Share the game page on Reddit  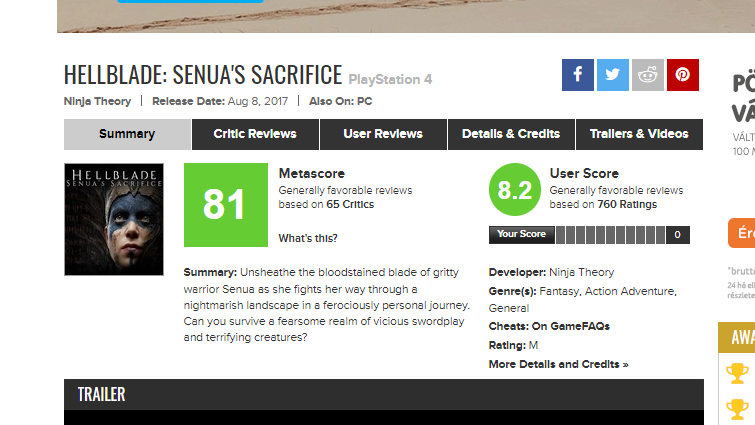(x=648, y=75)
